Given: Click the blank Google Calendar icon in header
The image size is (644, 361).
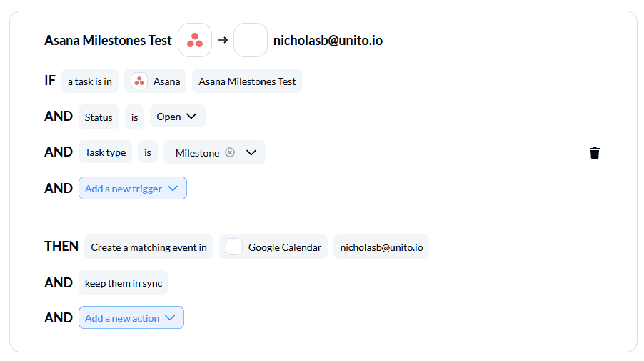Looking at the screenshot, I should [251, 40].
